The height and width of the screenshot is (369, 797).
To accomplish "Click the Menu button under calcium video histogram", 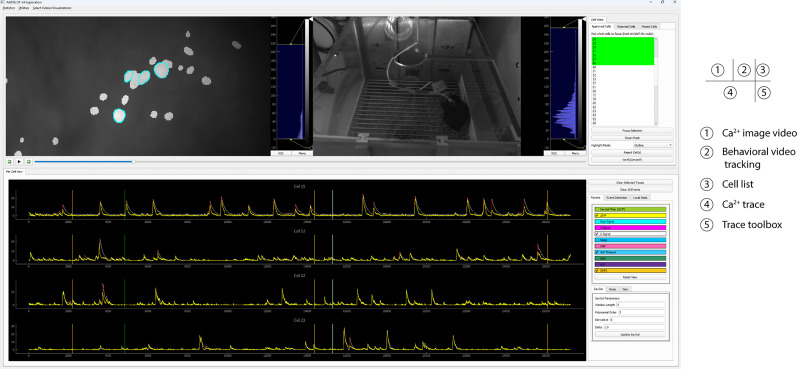I will [302, 153].
